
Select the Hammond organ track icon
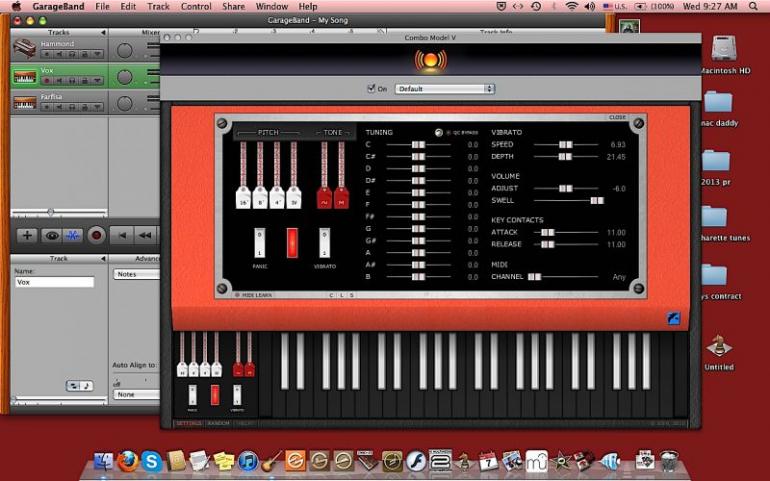coord(25,49)
